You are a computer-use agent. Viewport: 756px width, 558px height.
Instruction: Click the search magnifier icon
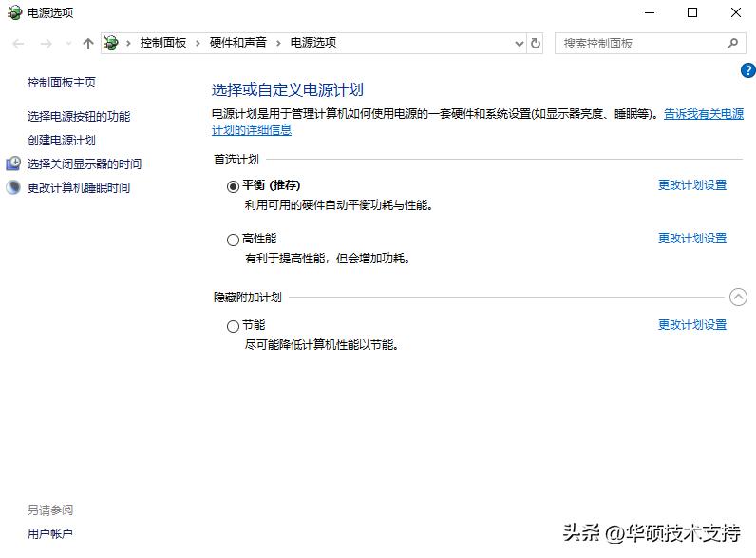[x=732, y=44]
